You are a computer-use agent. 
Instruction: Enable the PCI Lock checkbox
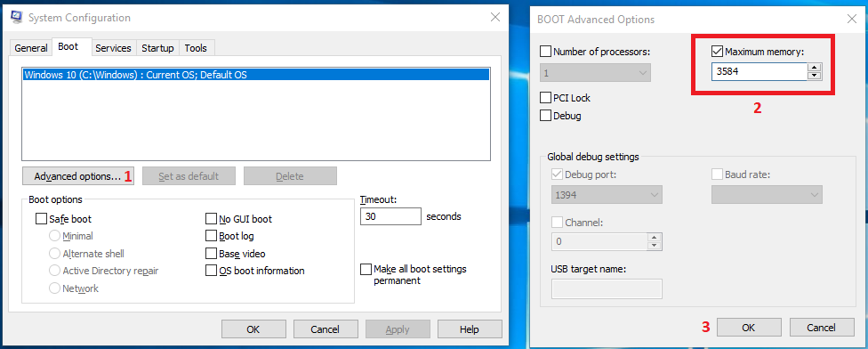pyautogui.click(x=546, y=98)
